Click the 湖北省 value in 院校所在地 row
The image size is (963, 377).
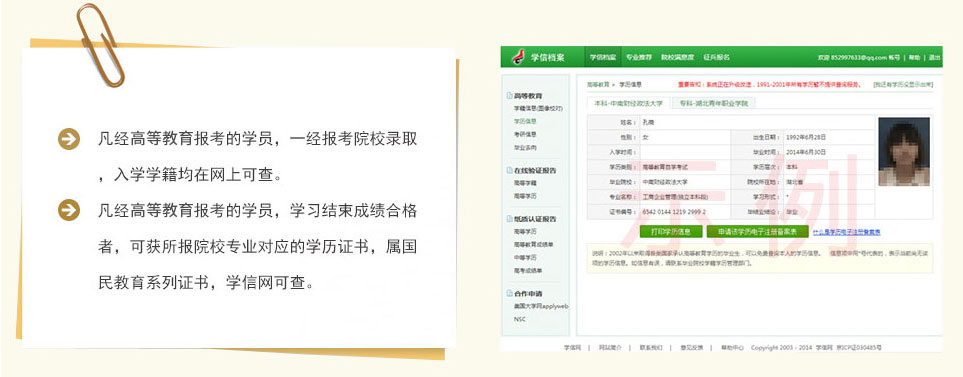coord(795,182)
